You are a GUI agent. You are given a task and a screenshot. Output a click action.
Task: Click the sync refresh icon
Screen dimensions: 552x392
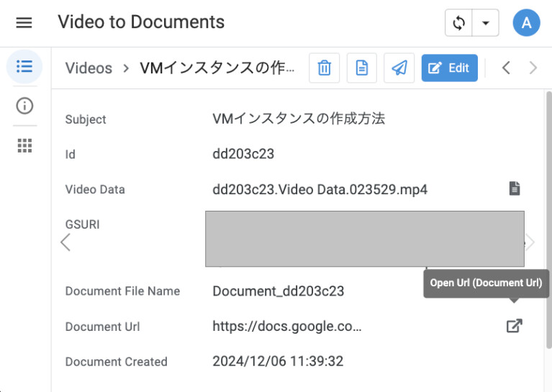[458, 23]
